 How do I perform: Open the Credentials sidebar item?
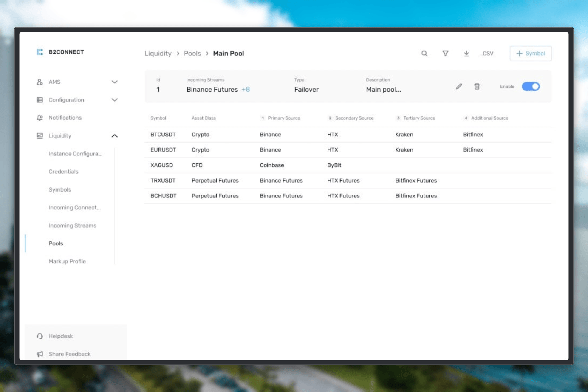[63, 172]
